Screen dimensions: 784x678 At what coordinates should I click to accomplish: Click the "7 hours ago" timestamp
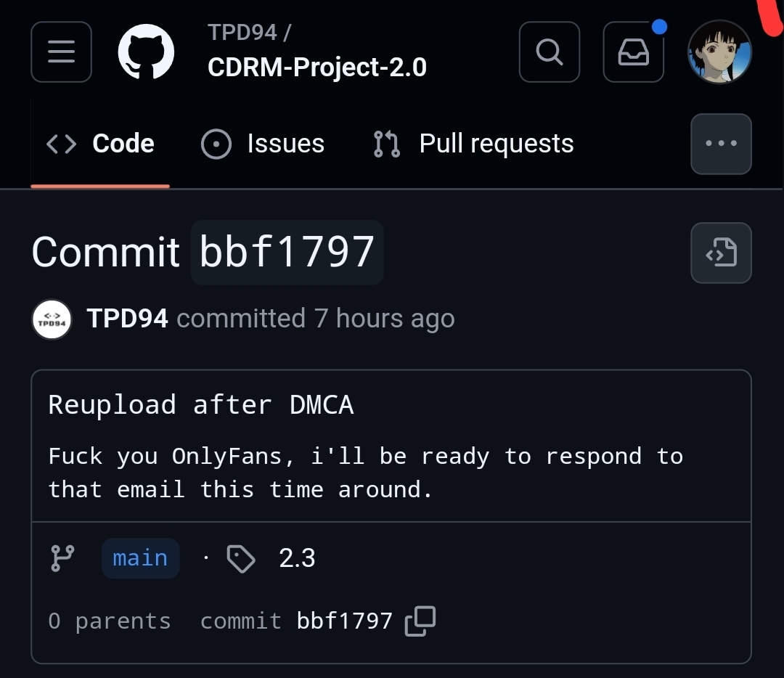[x=384, y=319]
